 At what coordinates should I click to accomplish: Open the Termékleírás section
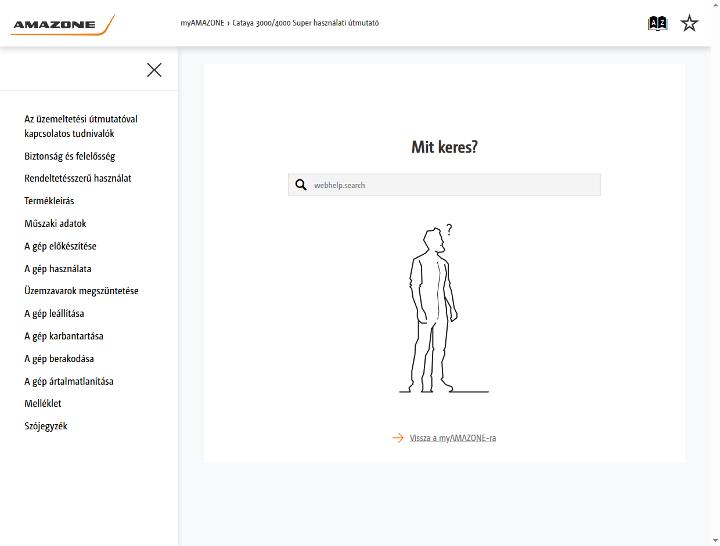pyautogui.click(x=49, y=201)
